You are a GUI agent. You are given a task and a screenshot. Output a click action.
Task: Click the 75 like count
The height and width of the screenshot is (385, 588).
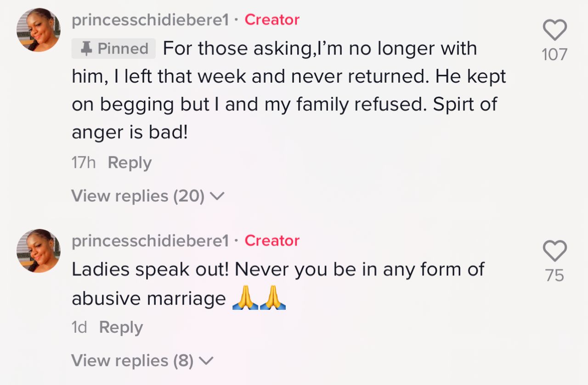tap(554, 275)
